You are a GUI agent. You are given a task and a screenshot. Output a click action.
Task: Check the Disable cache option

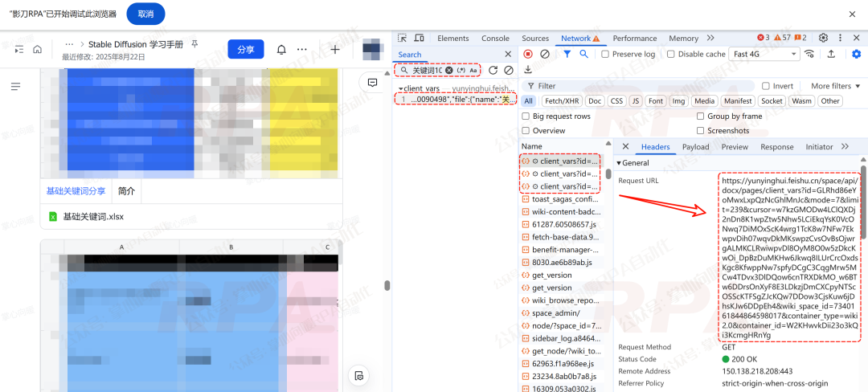pyautogui.click(x=671, y=54)
